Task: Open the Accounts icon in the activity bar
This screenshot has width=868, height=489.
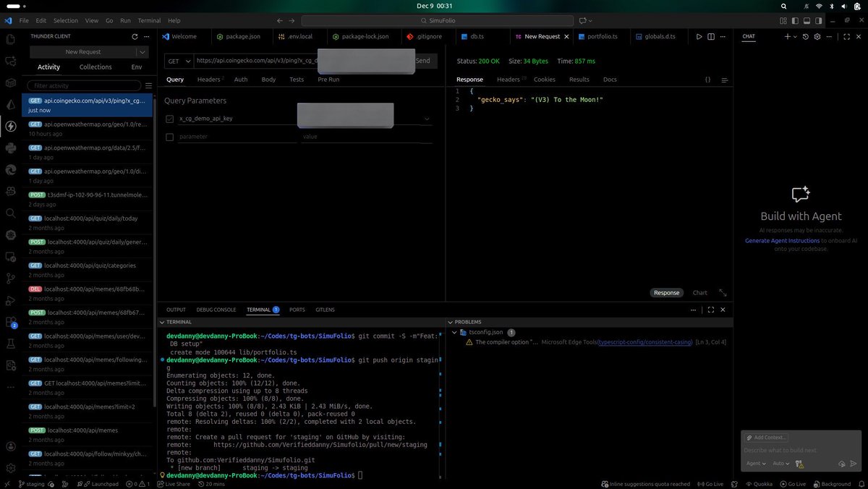Action: tap(11, 447)
